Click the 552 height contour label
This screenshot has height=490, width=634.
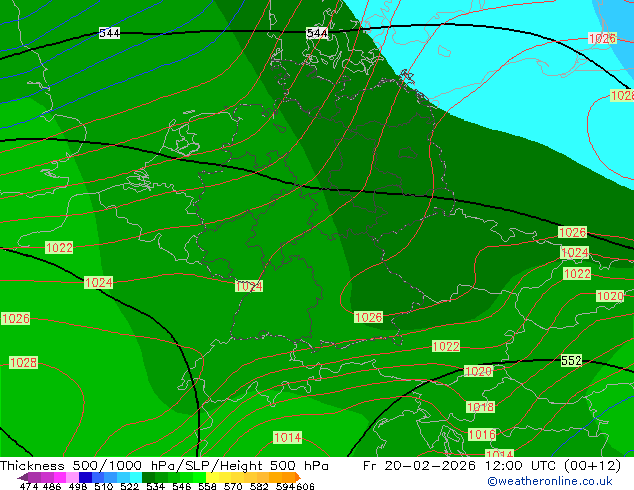pos(571,360)
